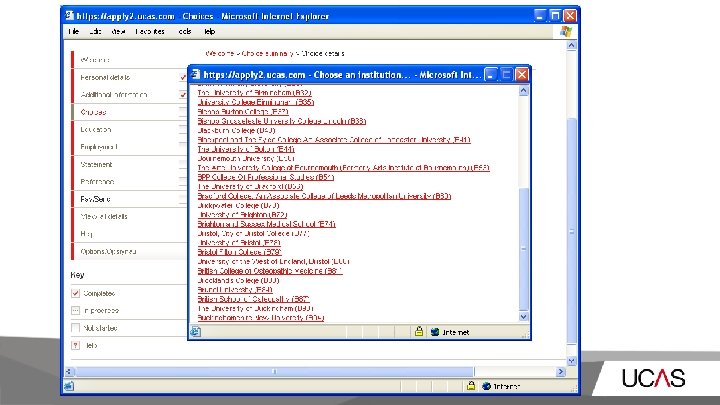Open Options/Opsiynau in the sidebar
The height and width of the screenshot is (405, 720).
108,251
